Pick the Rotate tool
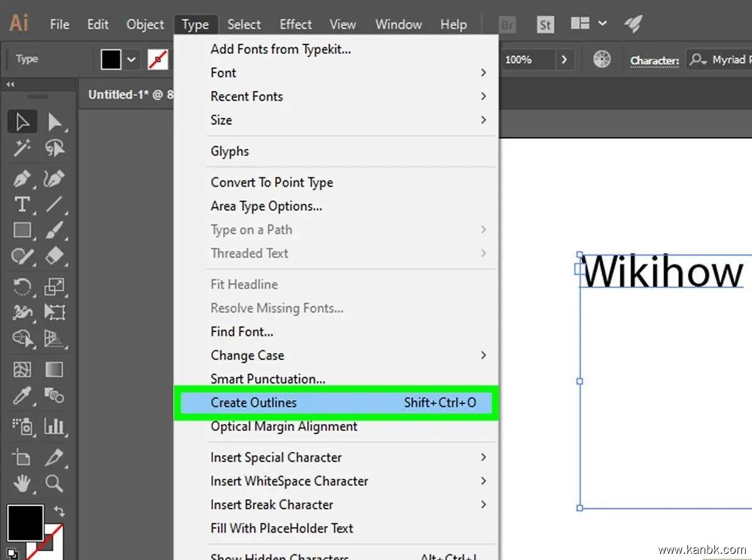The height and width of the screenshot is (560, 752). point(23,287)
